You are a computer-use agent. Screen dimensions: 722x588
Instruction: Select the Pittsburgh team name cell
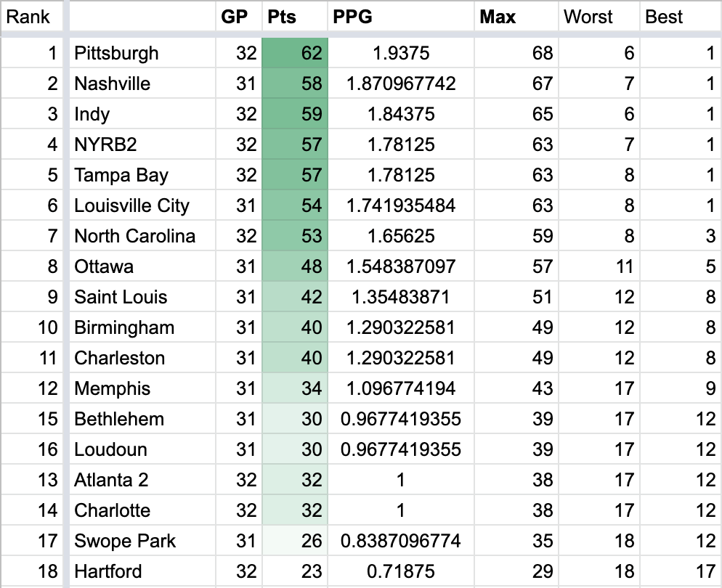[116, 53]
